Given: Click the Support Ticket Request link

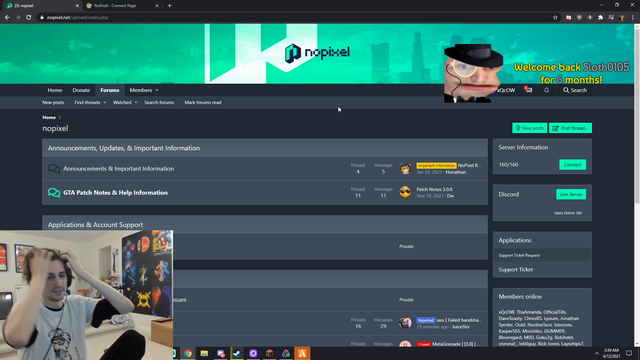Looking at the screenshot, I should [x=519, y=255].
